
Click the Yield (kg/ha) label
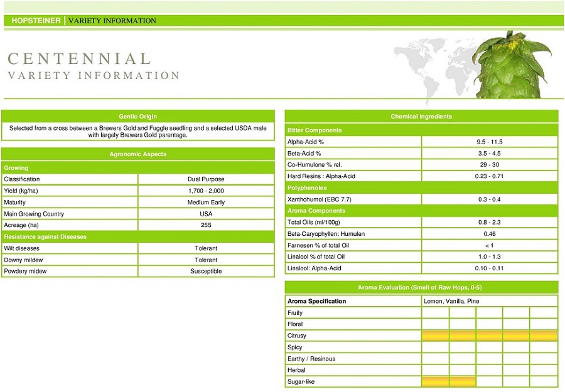(21, 191)
